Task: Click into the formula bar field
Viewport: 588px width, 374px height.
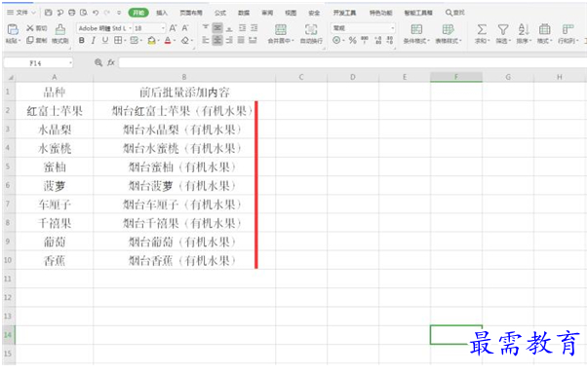Action: (x=352, y=63)
